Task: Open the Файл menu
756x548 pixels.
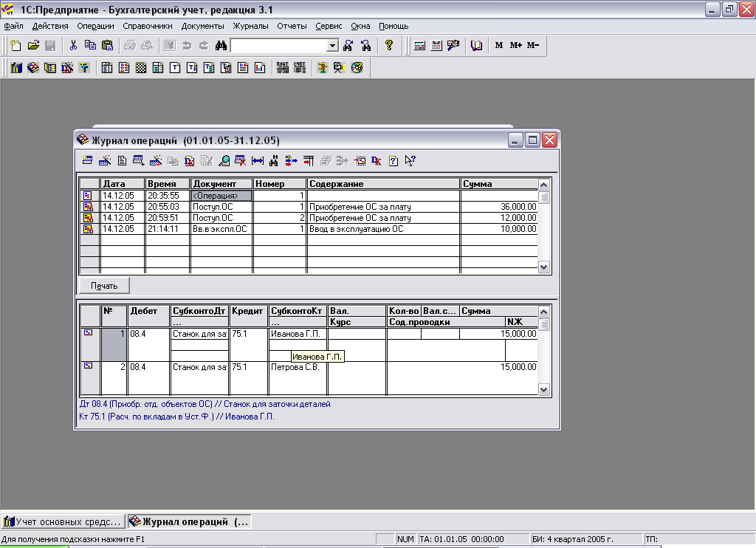Action: pyautogui.click(x=13, y=26)
